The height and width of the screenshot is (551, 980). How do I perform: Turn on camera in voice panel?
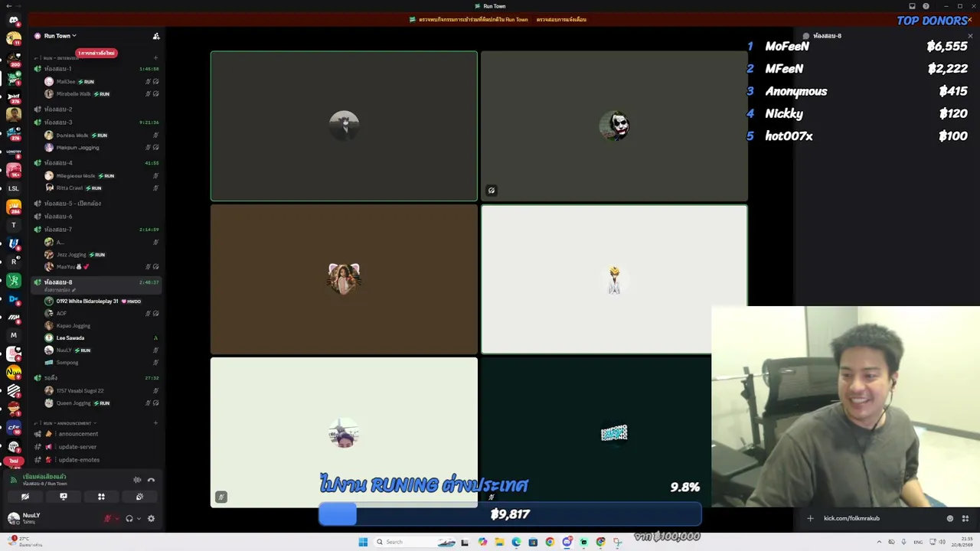[x=25, y=497]
